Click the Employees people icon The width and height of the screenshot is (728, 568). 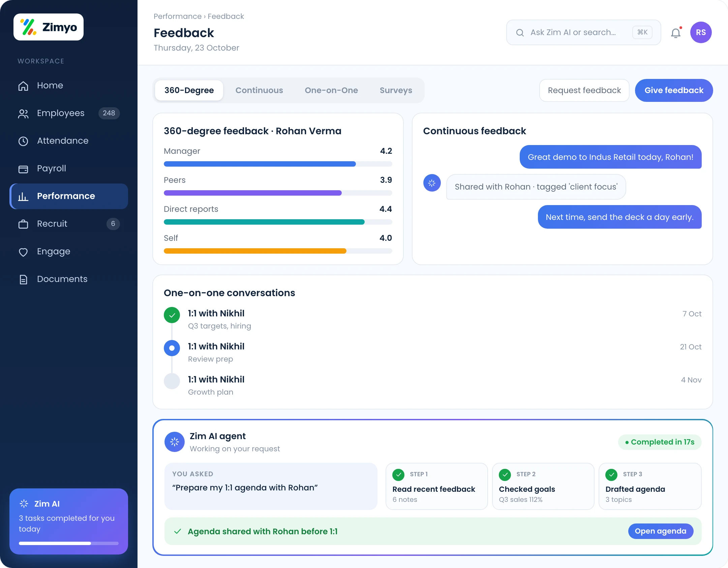(23, 113)
